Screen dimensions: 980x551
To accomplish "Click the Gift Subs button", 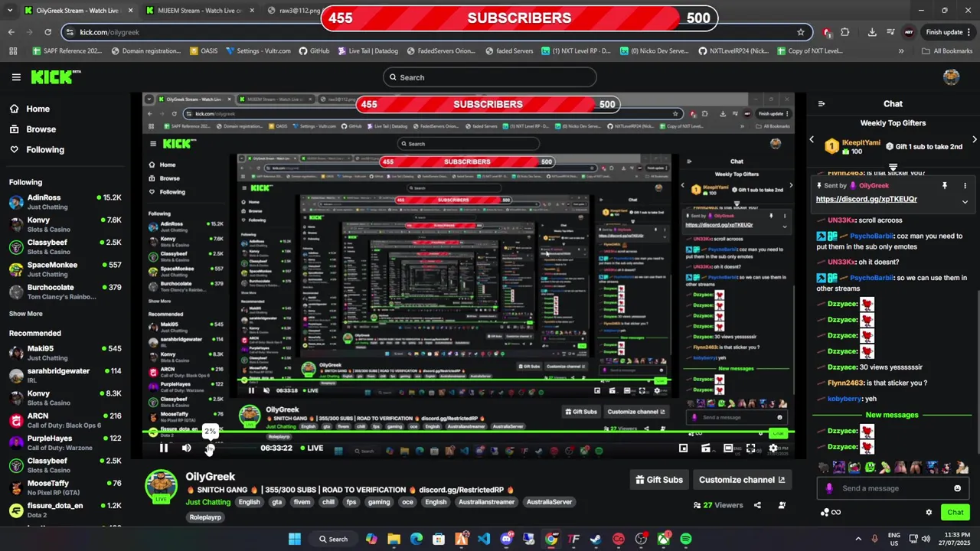I will [x=659, y=480].
